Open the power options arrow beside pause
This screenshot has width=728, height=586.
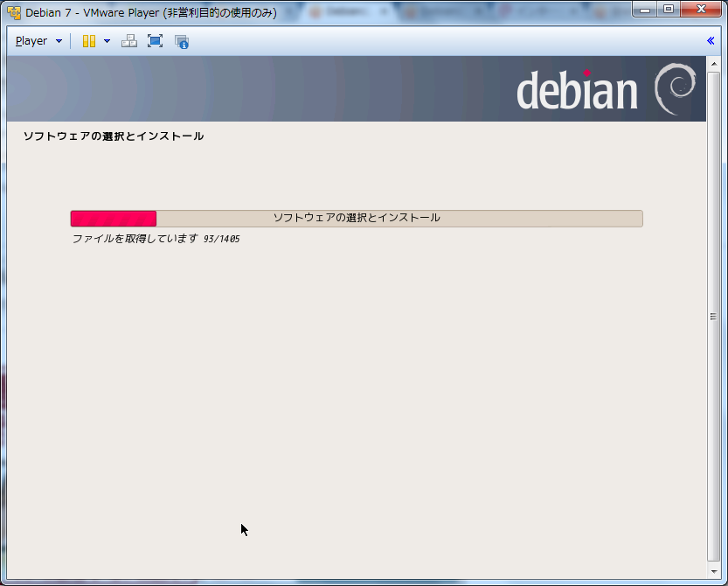point(107,41)
